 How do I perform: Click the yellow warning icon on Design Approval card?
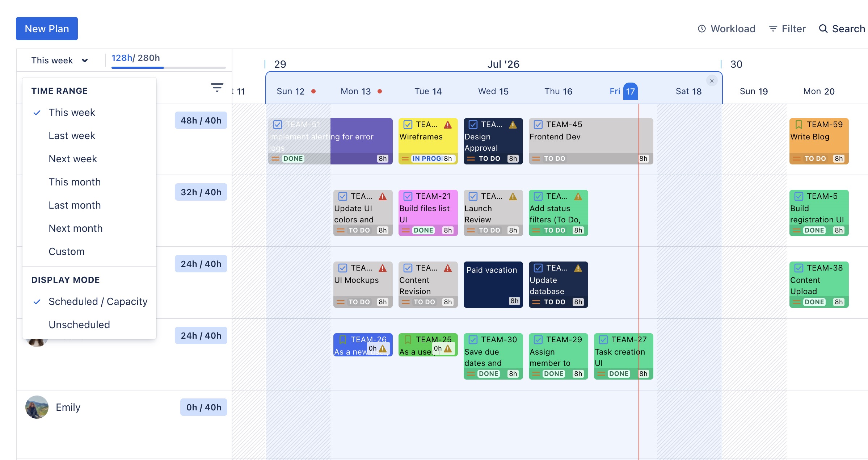(x=513, y=125)
